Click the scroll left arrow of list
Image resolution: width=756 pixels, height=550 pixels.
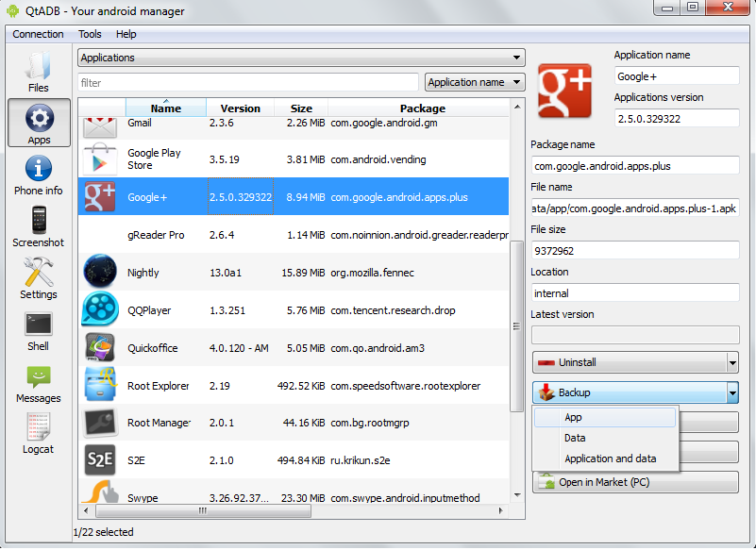click(x=86, y=510)
